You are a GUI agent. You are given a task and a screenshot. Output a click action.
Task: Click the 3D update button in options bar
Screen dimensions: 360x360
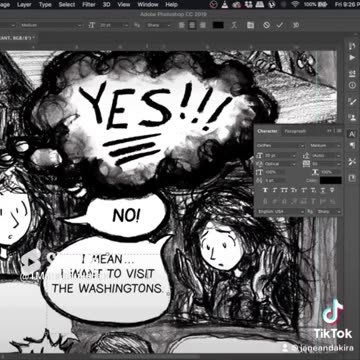[296, 25]
